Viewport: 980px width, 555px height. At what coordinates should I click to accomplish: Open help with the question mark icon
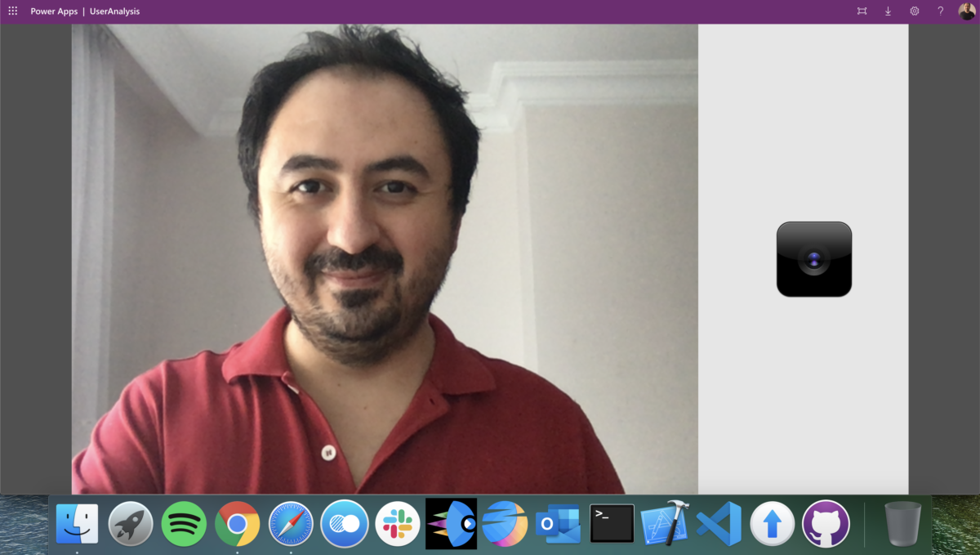[x=940, y=11]
